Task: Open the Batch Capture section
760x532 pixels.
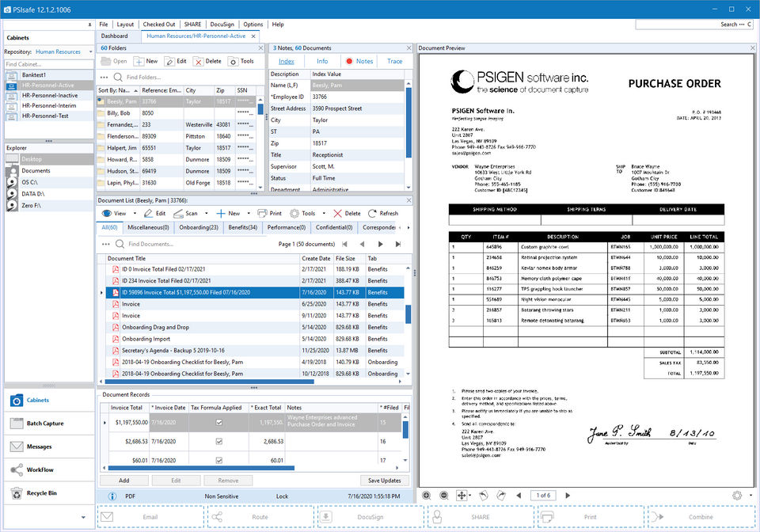Action: [x=46, y=424]
